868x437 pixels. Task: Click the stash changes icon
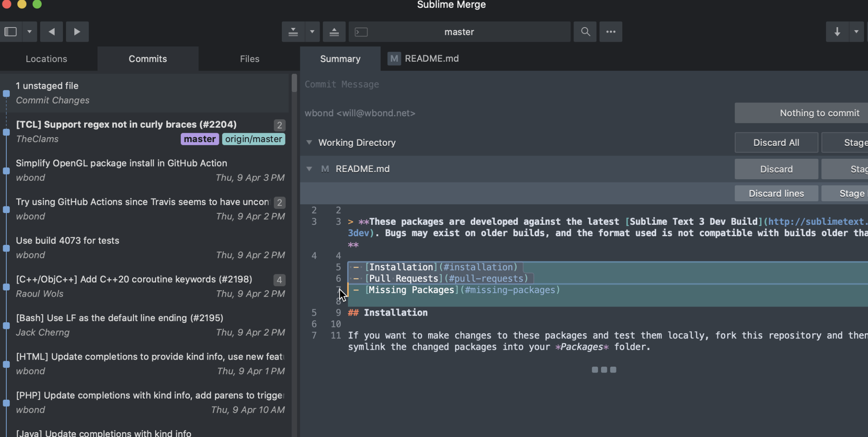tap(293, 32)
